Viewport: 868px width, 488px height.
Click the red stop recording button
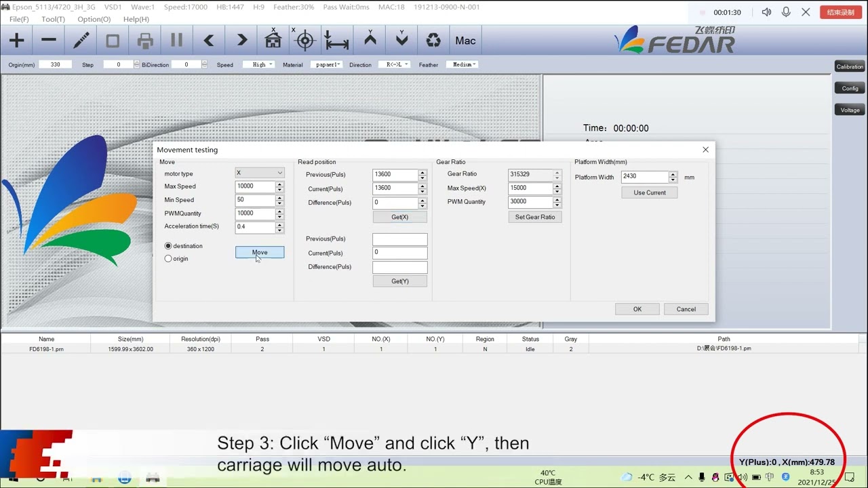pyautogui.click(x=841, y=12)
